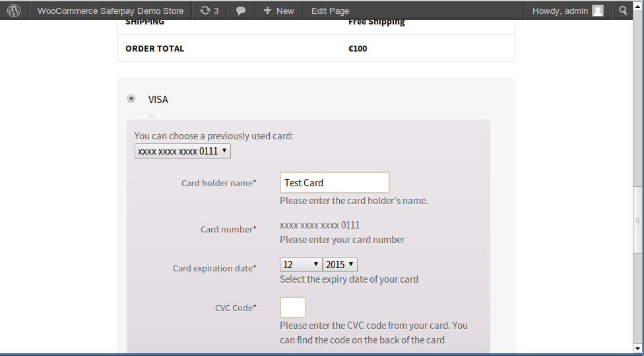Open the comments bubble icon

241,11
